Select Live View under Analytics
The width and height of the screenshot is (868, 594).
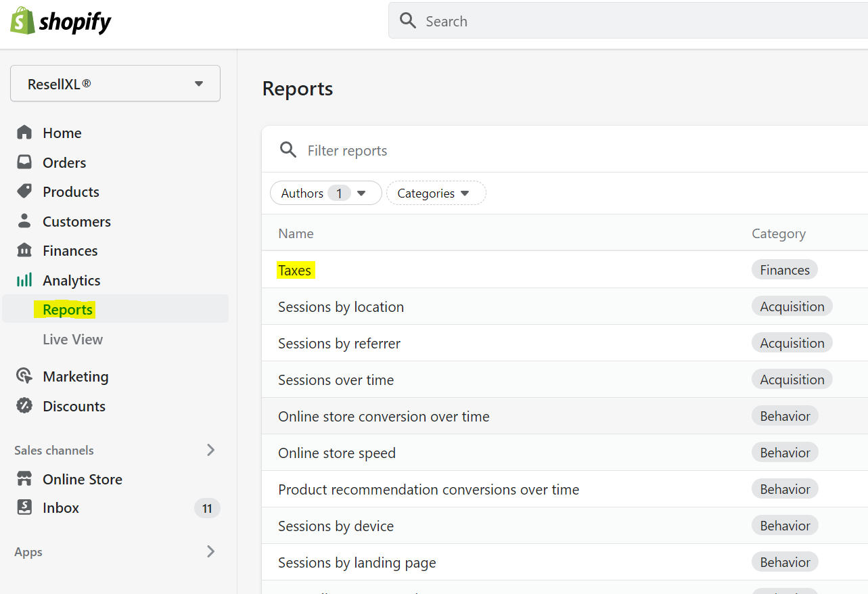73,340
